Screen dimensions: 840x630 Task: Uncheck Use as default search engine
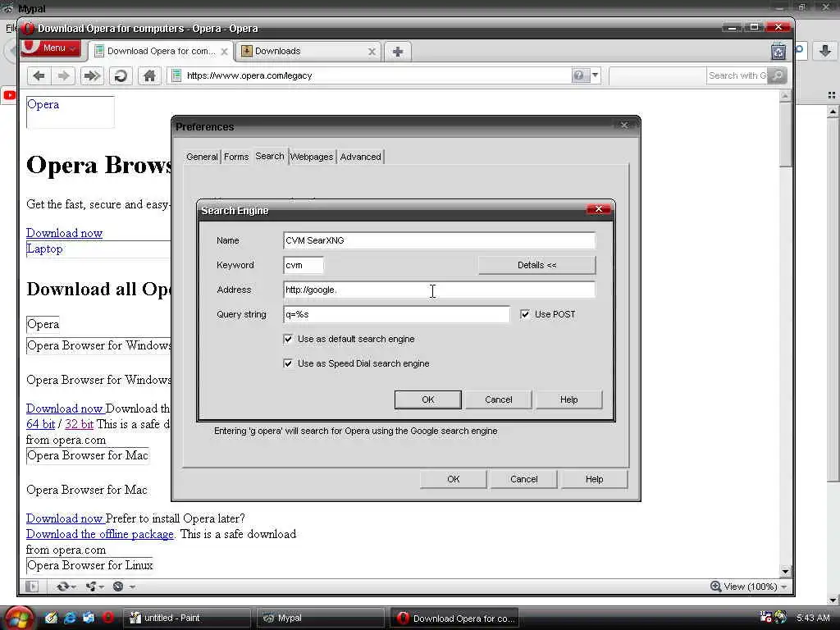pyautogui.click(x=288, y=339)
